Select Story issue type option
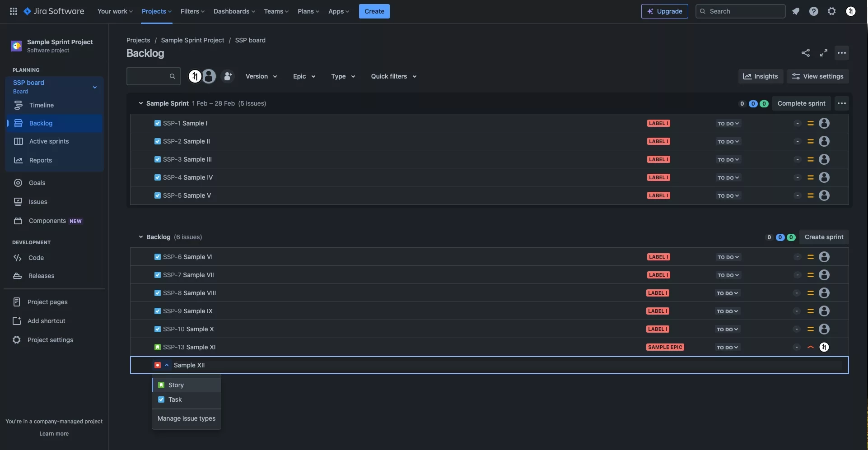Screen dimensions: 868x450 (187, 385)
